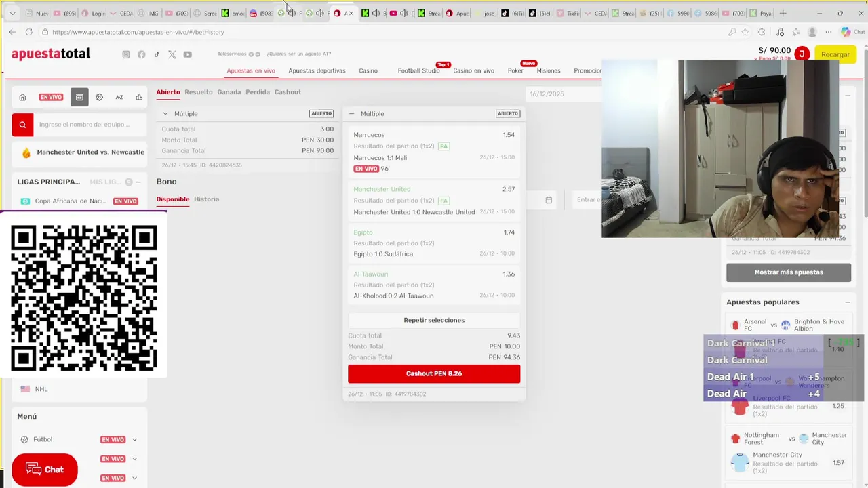The image size is (868, 488).
Task: Click the Copa Africana league icon
Action: 25,201
